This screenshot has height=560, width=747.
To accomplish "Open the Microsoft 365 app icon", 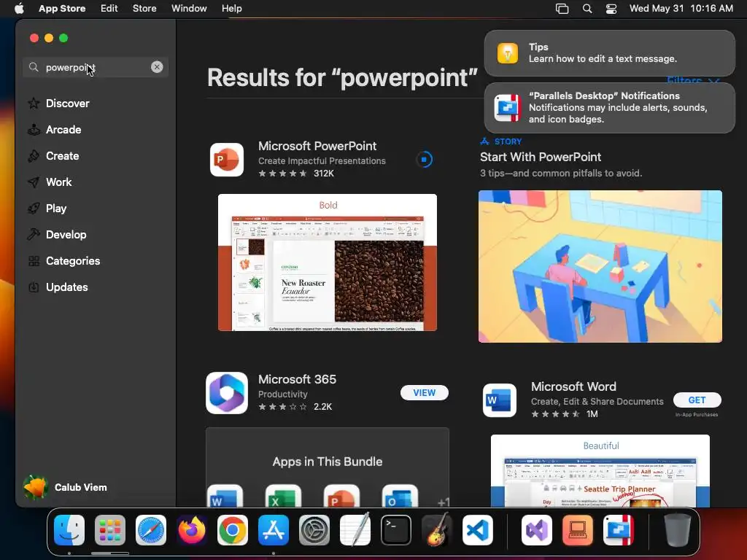I will pos(227,393).
